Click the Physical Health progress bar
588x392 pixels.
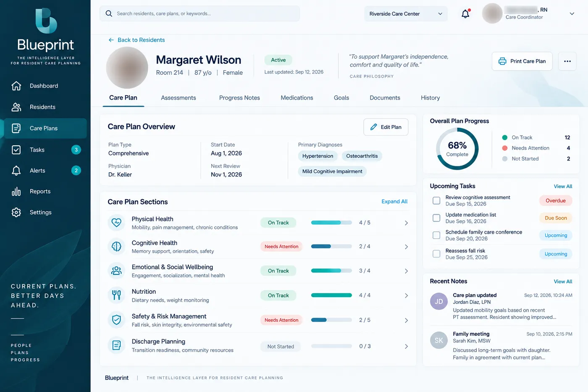[x=331, y=223]
